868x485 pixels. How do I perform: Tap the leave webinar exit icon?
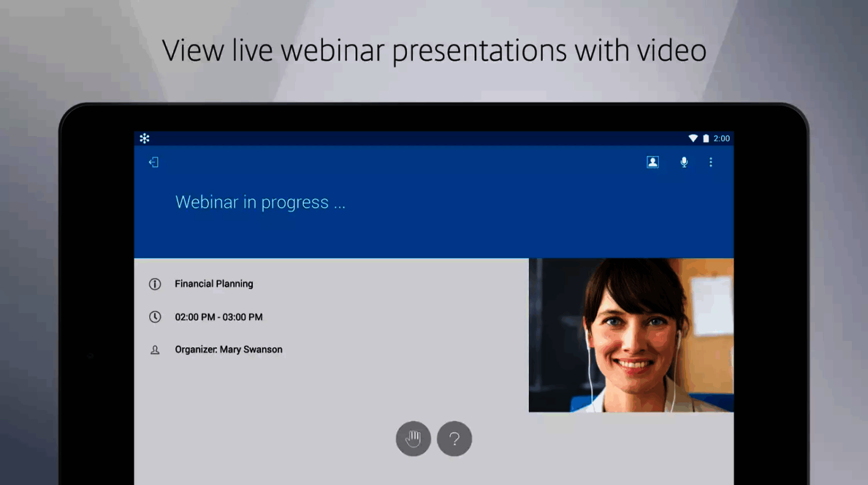[153, 162]
